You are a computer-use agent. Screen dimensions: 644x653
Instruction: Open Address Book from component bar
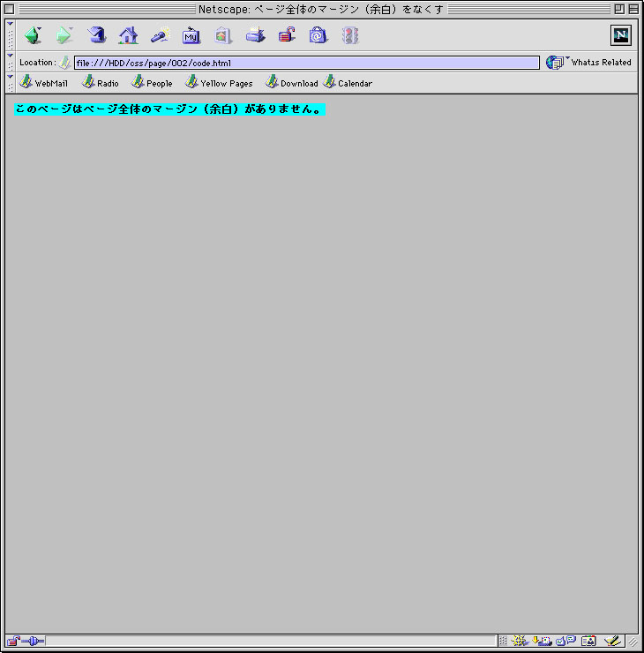click(x=588, y=641)
